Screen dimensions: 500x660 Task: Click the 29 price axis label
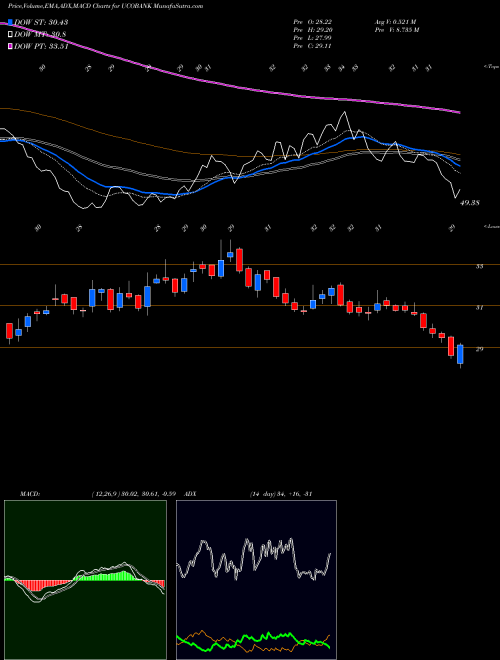tap(479, 349)
